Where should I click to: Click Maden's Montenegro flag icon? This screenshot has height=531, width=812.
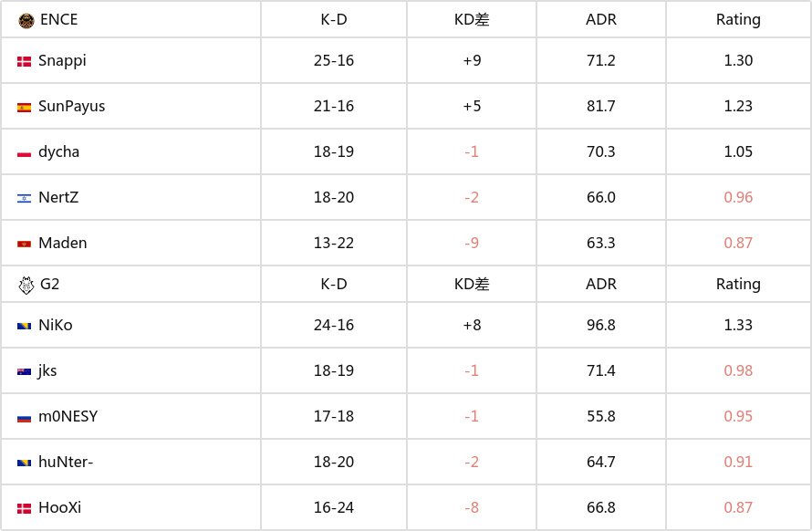[x=24, y=245]
